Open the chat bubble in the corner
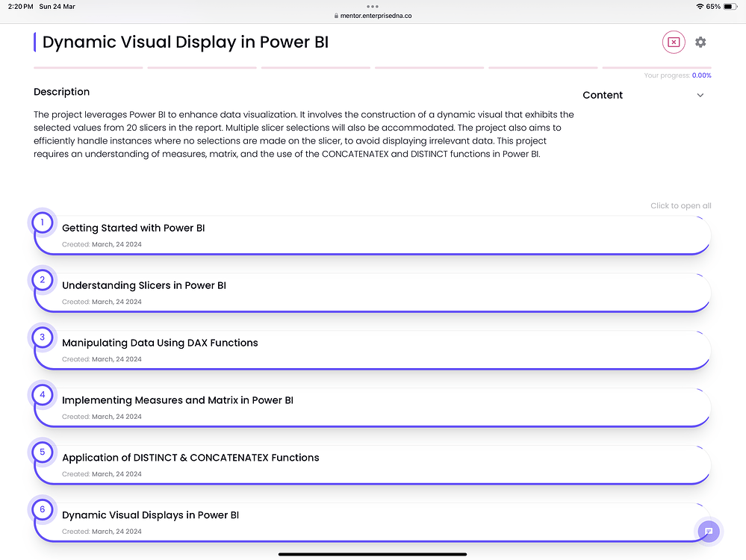 click(x=708, y=531)
